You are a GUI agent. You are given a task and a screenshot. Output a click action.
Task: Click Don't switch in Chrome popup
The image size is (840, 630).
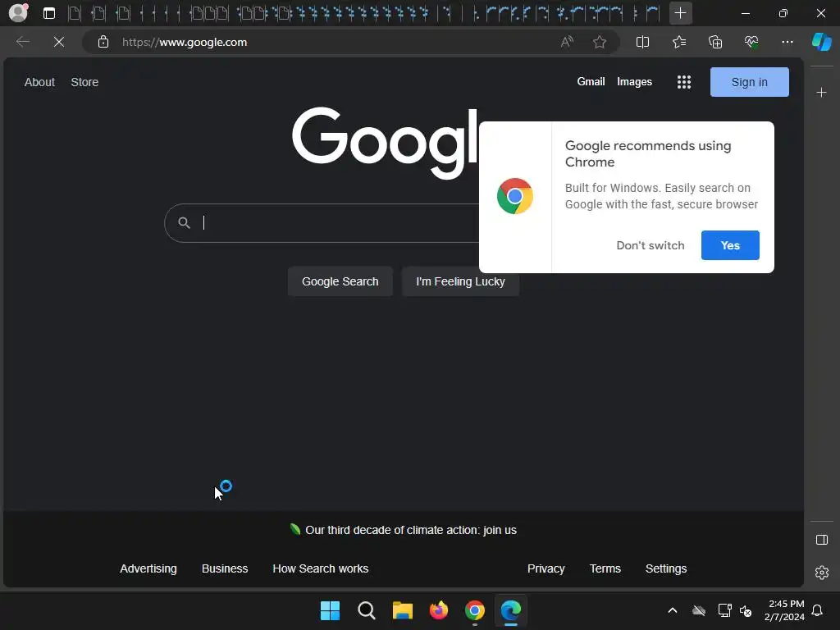pos(651,245)
